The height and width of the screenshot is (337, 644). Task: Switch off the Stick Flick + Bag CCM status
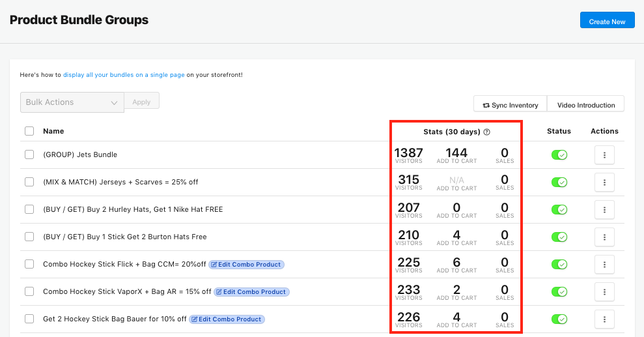coord(559,264)
